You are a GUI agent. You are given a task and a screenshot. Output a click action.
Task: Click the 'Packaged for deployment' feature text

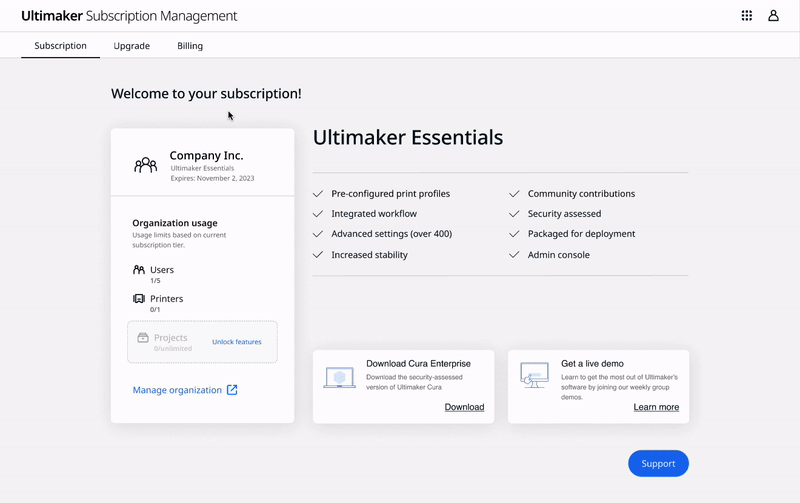tap(581, 234)
